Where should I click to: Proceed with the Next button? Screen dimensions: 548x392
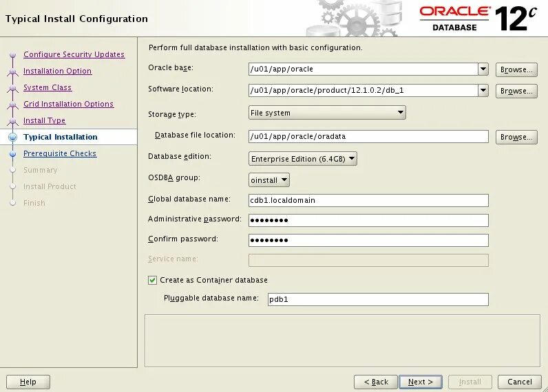(x=421, y=382)
